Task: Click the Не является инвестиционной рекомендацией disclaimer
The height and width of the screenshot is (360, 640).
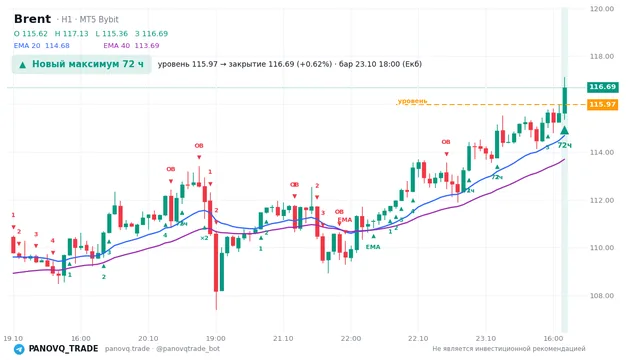Action: [x=509, y=349]
